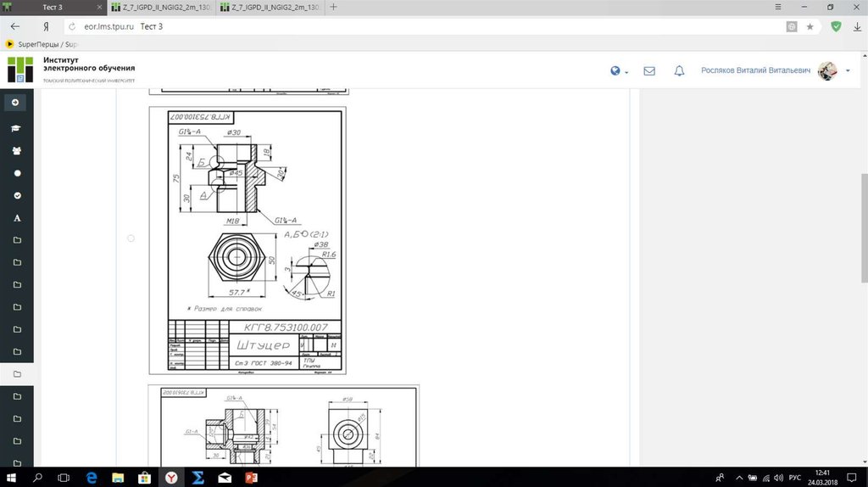This screenshot has height=487, width=868.
Task: Open the notifications bell
Action: click(x=679, y=71)
